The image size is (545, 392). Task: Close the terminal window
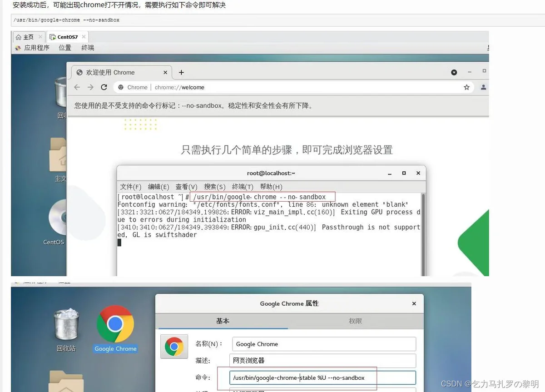[418, 173]
